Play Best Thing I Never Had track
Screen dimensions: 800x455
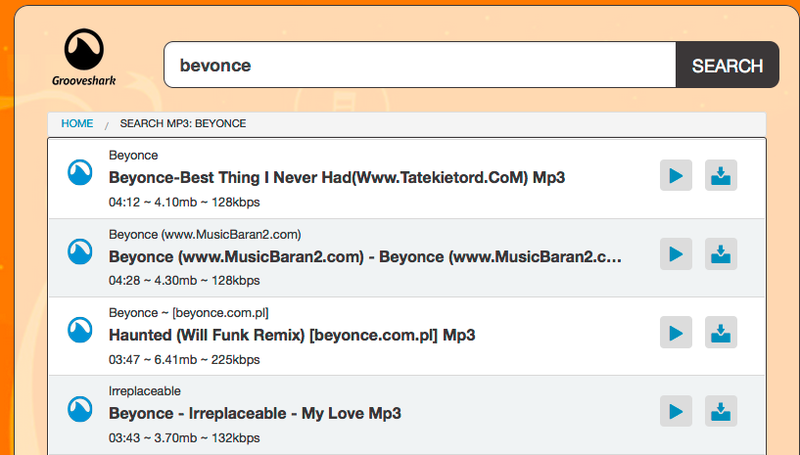pyautogui.click(x=676, y=175)
